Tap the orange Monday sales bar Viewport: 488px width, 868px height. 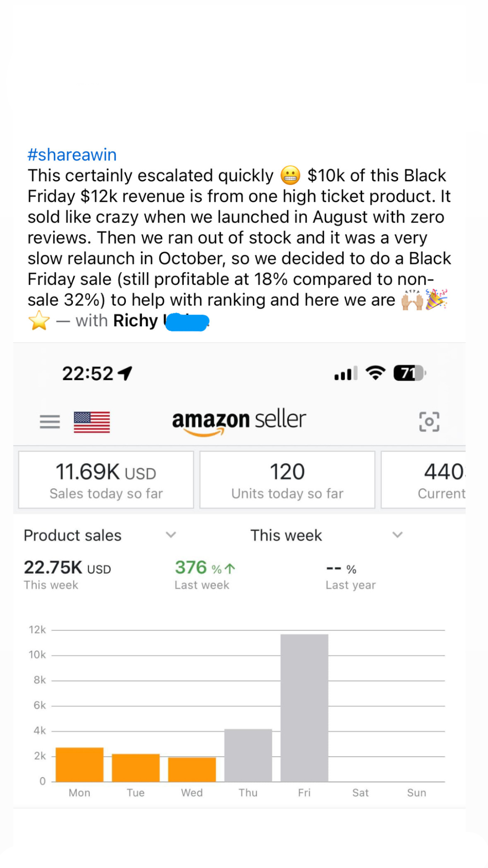tap(80, 765)
